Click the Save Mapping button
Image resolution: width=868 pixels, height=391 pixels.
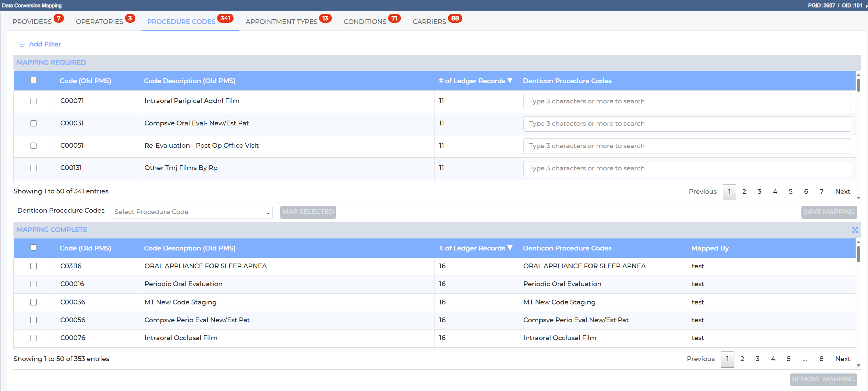pos(829,212)
